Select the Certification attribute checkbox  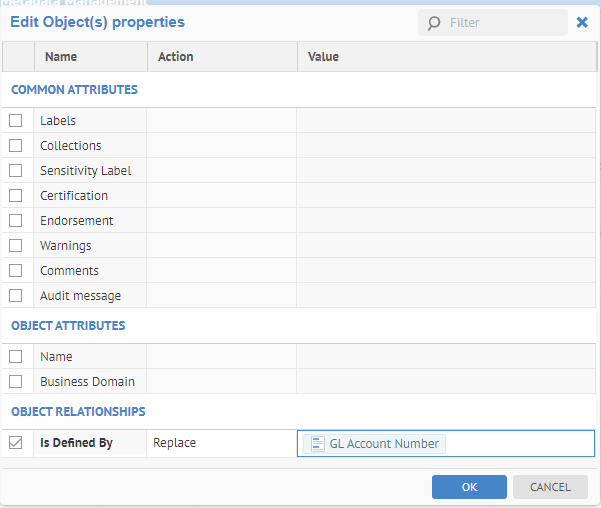click(16, 196)
